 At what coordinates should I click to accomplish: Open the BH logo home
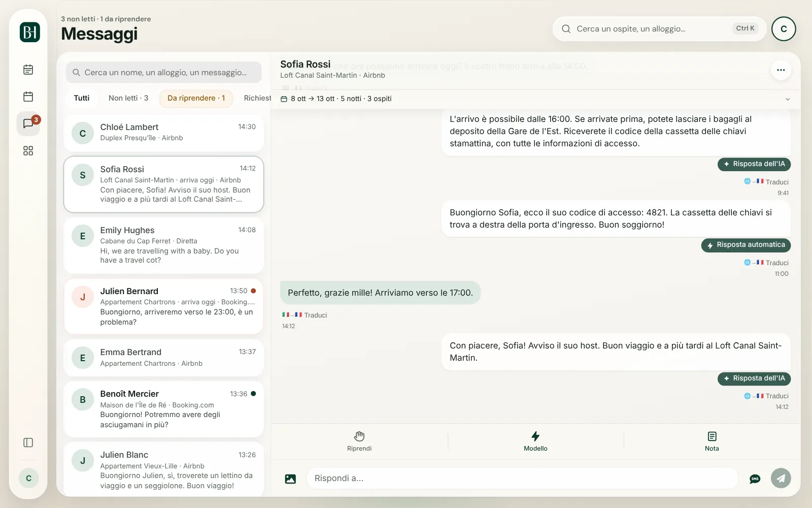click(x=29, y=32)
